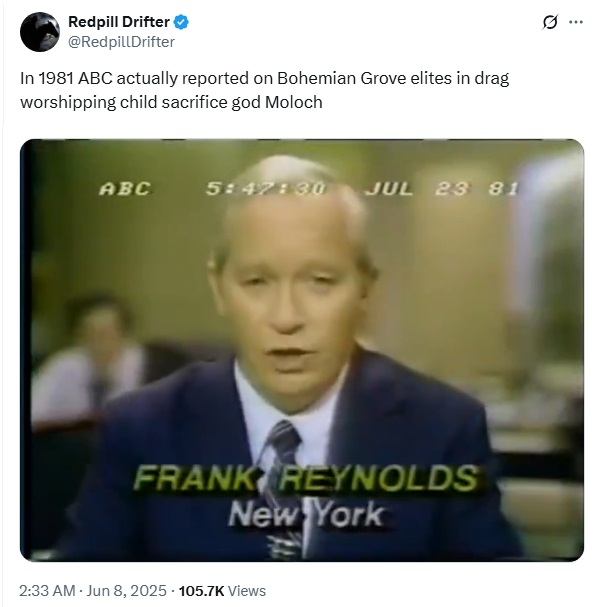
Task: Open Redpill Drifter's profile avatar
Action: [39, 32]
